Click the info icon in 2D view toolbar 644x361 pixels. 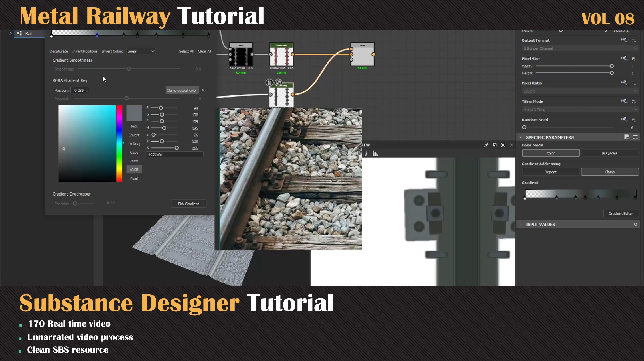pyautogui.click(x=366, y=154)
